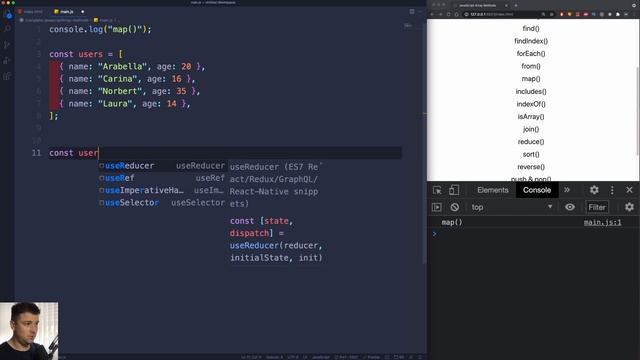The image size is (640, 360).
Task: Click the console.log line in the editor
Action: click(100, 29)
